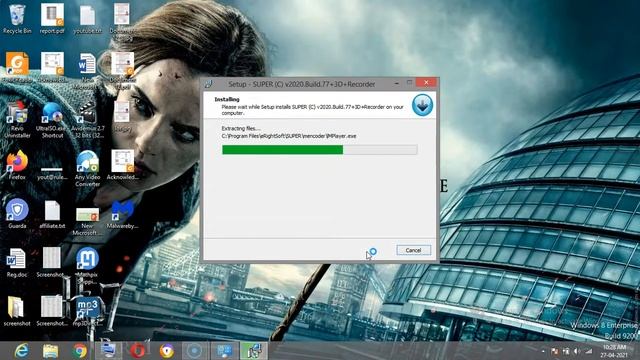640x360 pixels.
Task: Select affiliate.txt on the desktop
Action: pyautogui.click(x=52, y=213)
